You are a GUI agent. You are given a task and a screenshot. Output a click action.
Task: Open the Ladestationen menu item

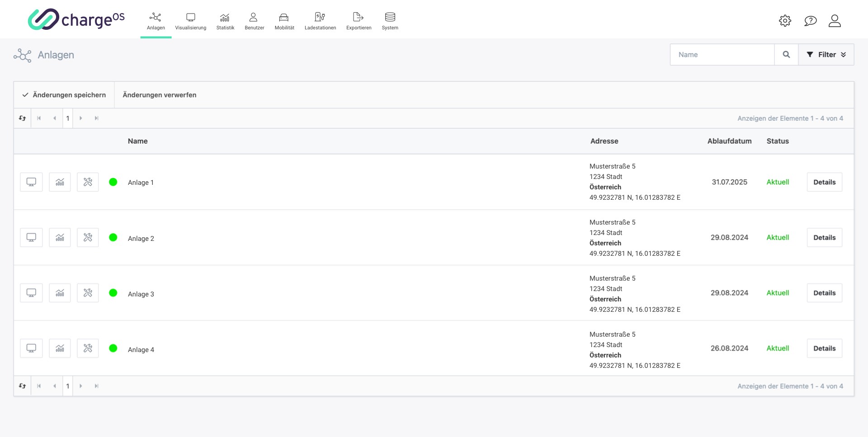pyautogui.click(x=320, y=21)
